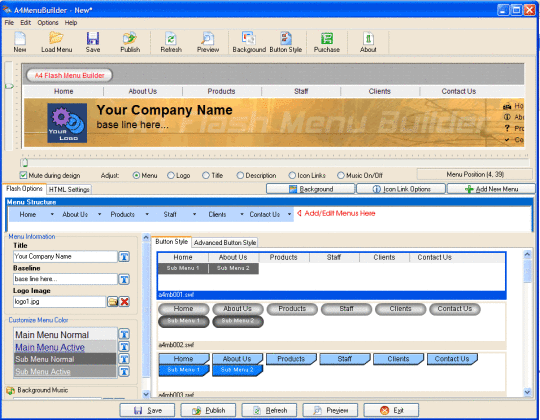
Task: Expand Products dropdown in Menu Structure
Action: 147,214
